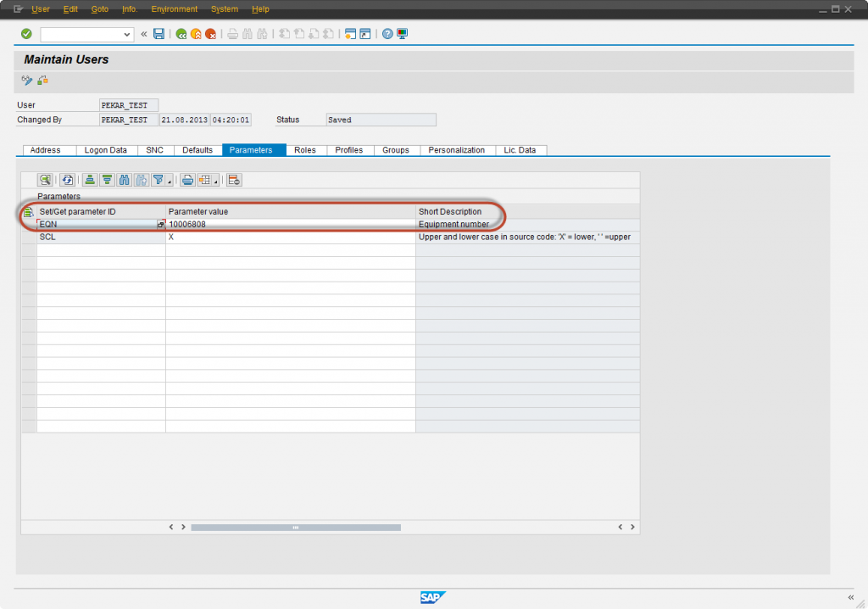Click the green Enter checkmark icon

[x=26, y=34]
